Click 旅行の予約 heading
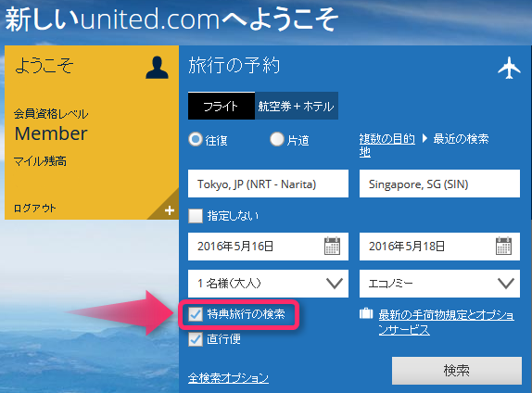The height and width of the screenshot is (393, 532). pos(234,66)
